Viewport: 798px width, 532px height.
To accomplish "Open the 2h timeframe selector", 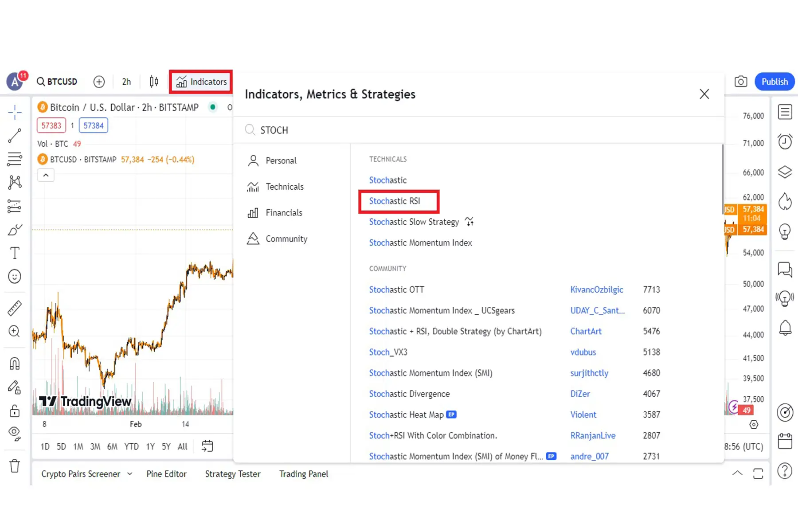I will (x=126, y=82).
